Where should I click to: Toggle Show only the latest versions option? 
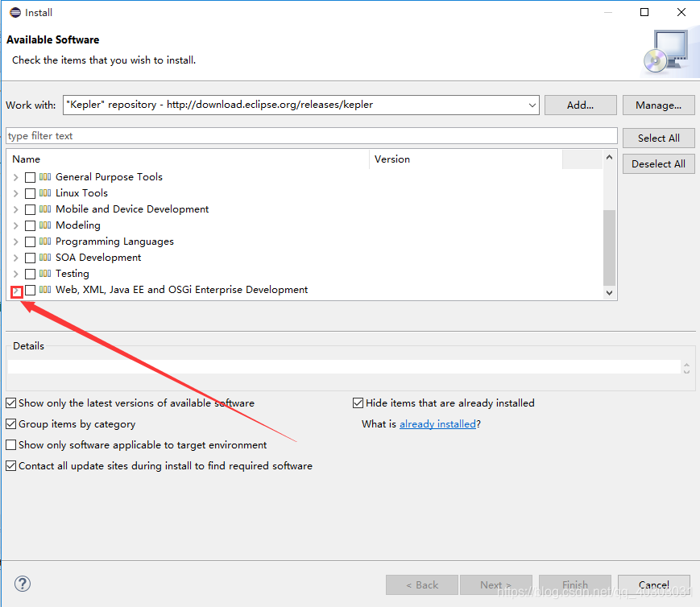point(11,403)
